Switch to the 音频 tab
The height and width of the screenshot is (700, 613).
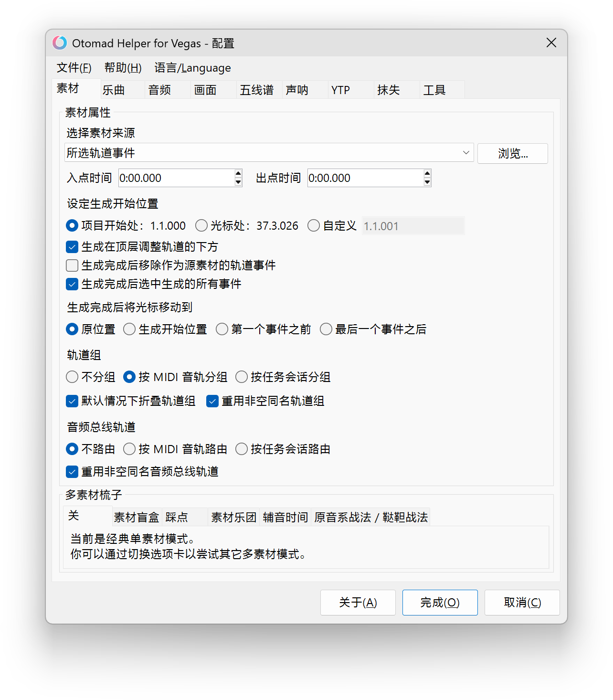(x=168, y=90)
